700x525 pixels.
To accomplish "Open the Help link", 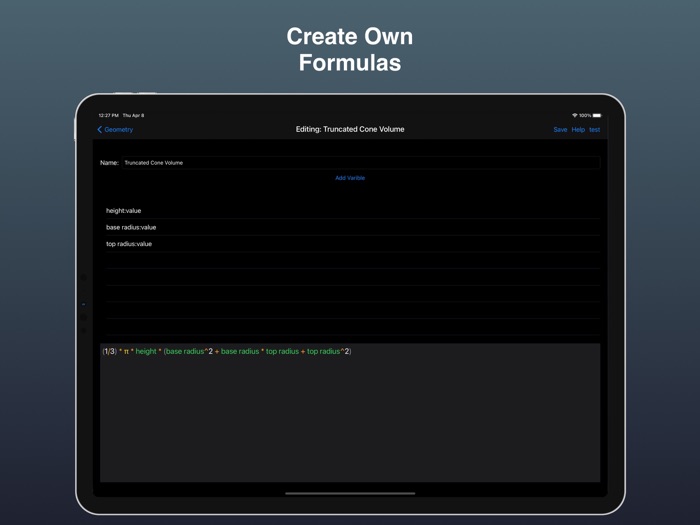I will click(x=578, y=129).
